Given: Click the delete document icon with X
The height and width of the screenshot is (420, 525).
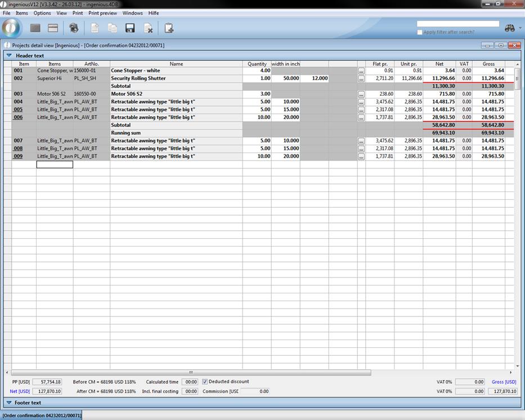Looking at the screenshot, I should (x=148, y=28).
